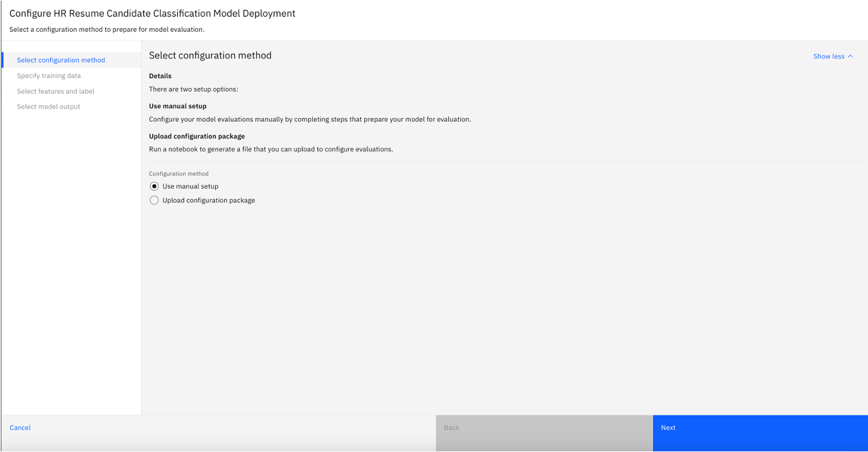Open the Select features and label step
This screenshot has height=452, width=868.
(x=55, y=91)
